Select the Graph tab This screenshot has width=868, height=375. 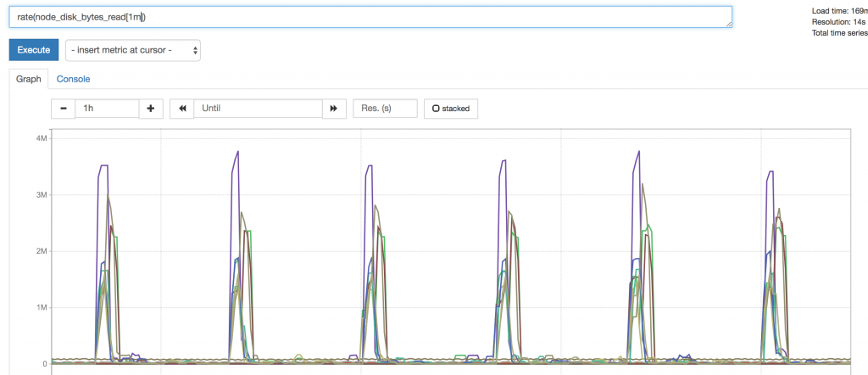29,79
